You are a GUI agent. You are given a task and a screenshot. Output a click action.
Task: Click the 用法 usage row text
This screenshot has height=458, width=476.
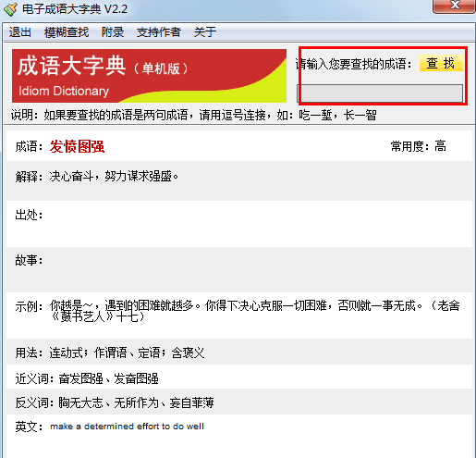click(110, 353)
